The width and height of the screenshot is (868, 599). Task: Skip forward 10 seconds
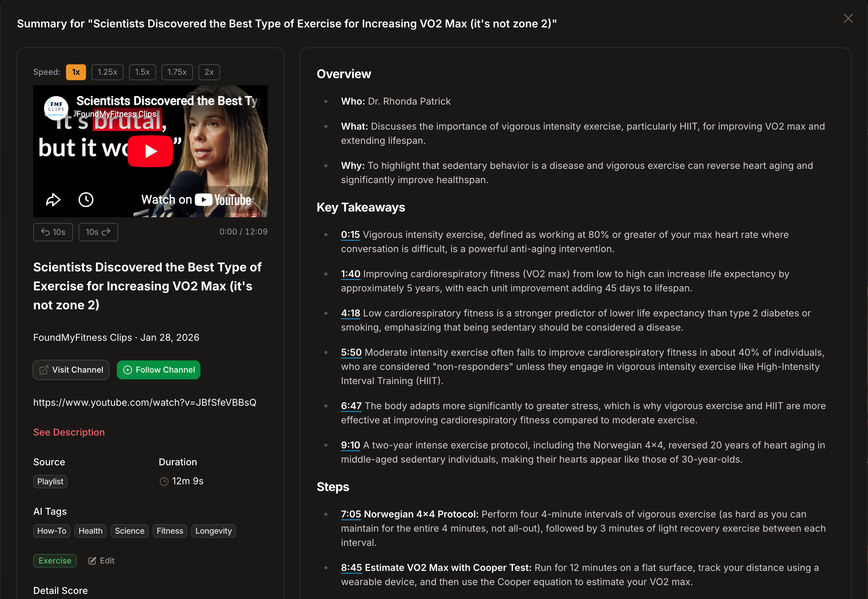(x=98, y=232)
